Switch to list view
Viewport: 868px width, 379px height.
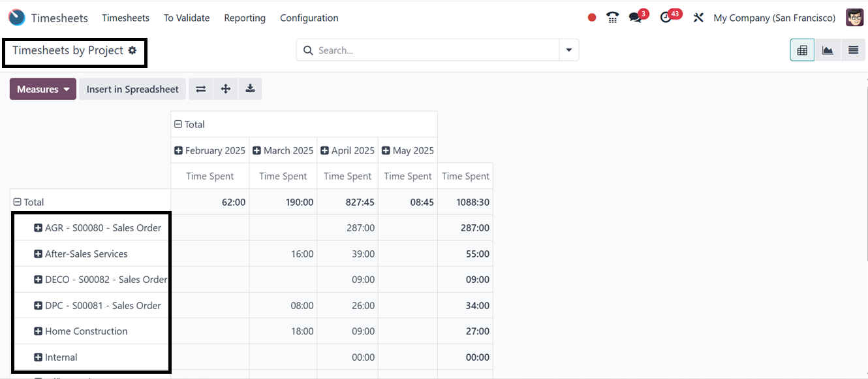pos(853,50)
